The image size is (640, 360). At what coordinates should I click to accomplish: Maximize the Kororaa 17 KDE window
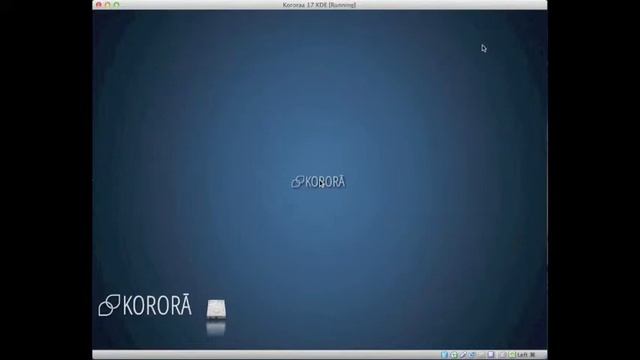(x=116, y=5)
